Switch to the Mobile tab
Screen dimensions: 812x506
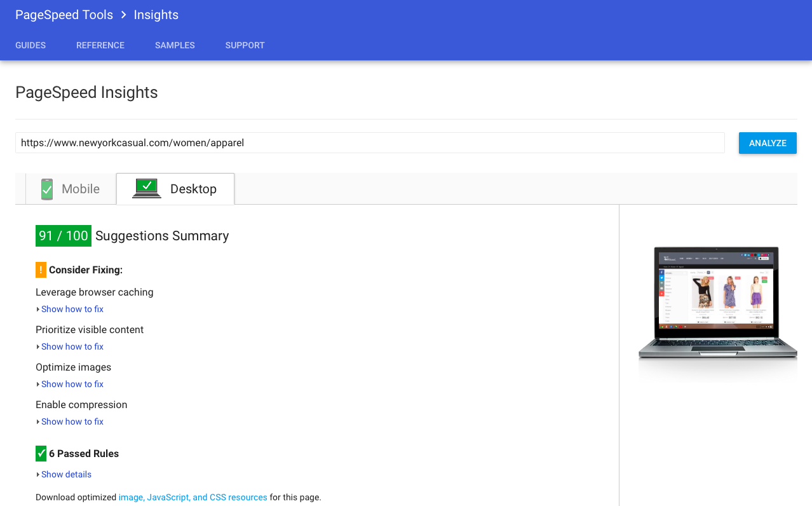(71, 189)
